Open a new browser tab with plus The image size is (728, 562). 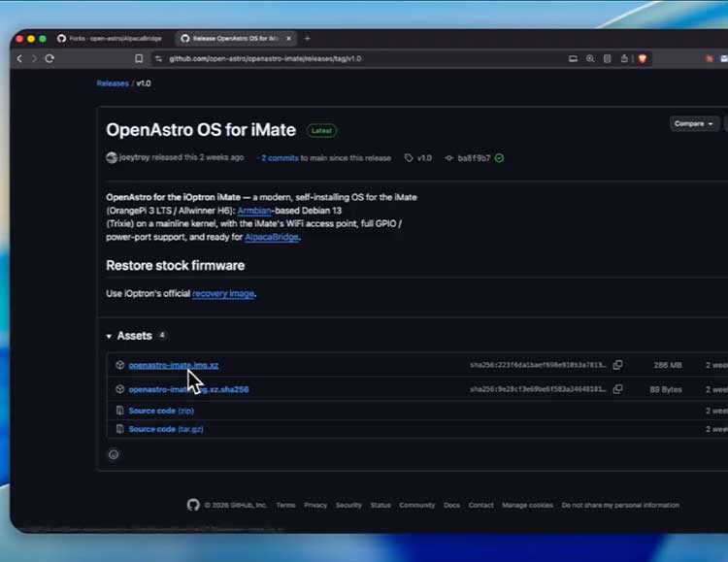point(307,39)
